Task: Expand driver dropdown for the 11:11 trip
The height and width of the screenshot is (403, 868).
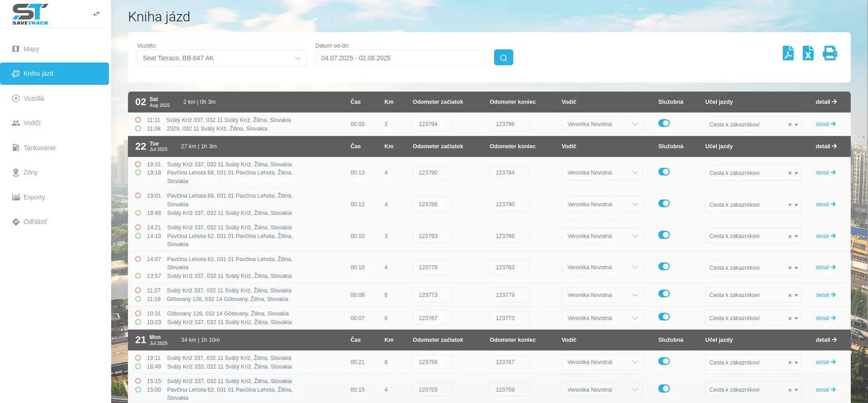Action: click(602, 124)
